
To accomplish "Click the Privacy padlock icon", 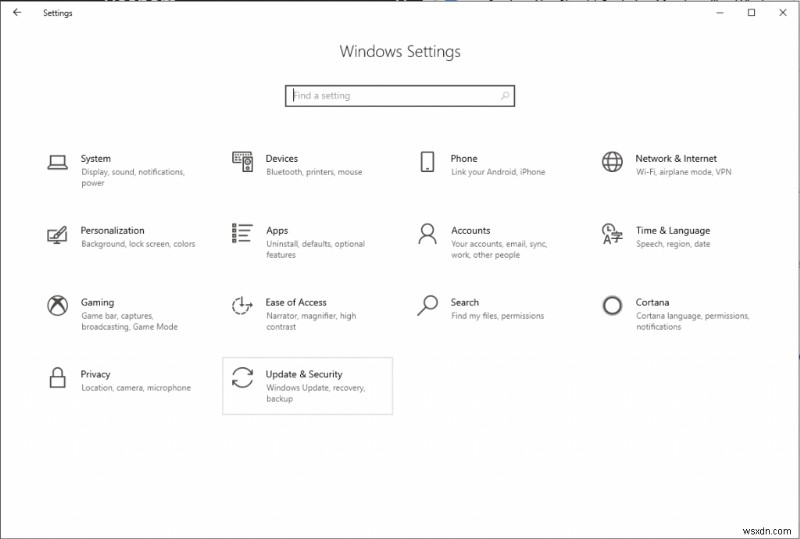I will [57, 378].
